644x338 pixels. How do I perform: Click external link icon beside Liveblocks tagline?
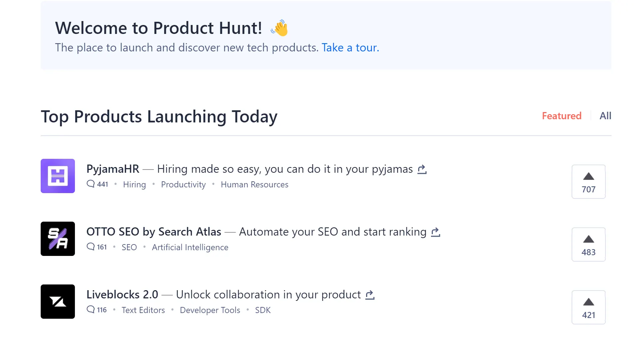370,295
